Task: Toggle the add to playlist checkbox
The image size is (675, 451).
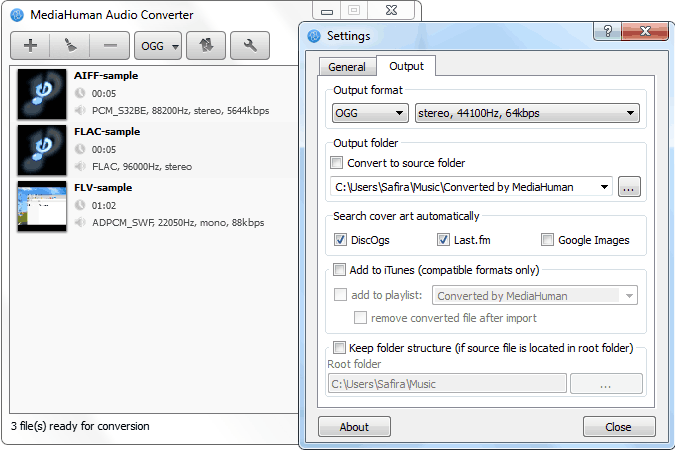Action: tap(340, 295)
